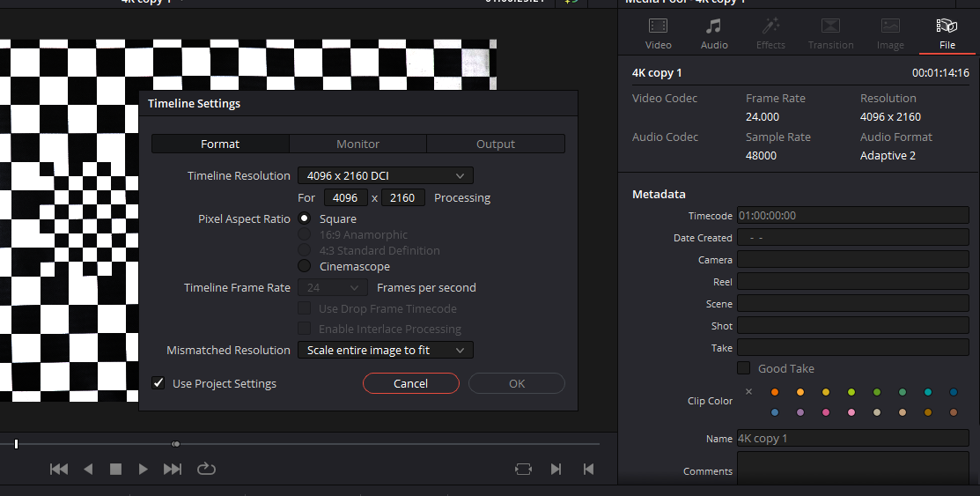Image resolution: width=980 pixels, height=496 pixels.
Task: Stop playback with the stop button
Action: 115,470
